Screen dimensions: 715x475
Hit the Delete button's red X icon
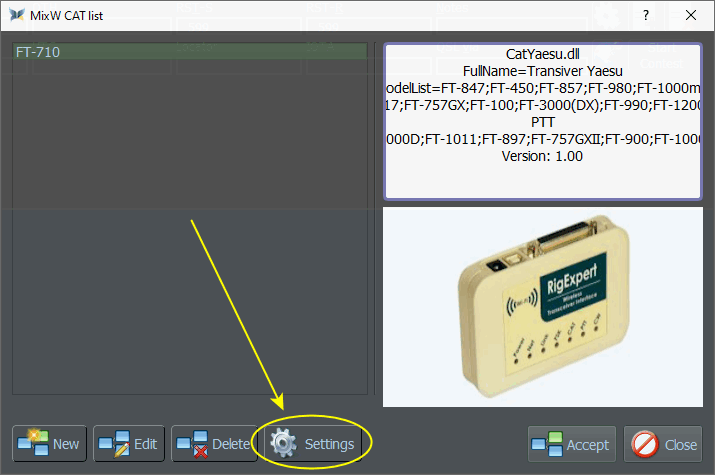[x=192, y=444]
